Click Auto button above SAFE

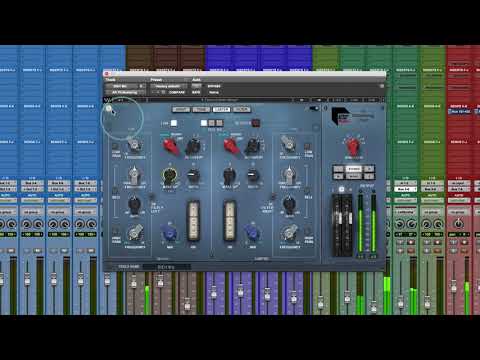point(196,86)
